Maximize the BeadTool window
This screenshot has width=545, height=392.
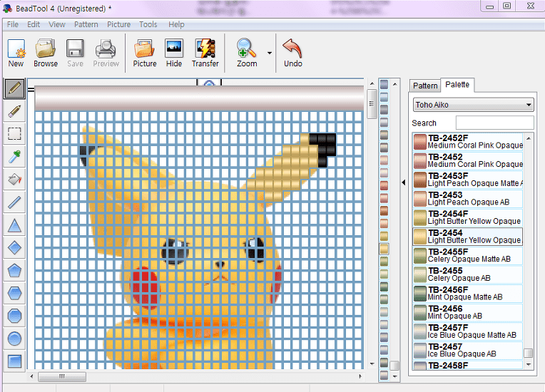[x=507, y=6]
